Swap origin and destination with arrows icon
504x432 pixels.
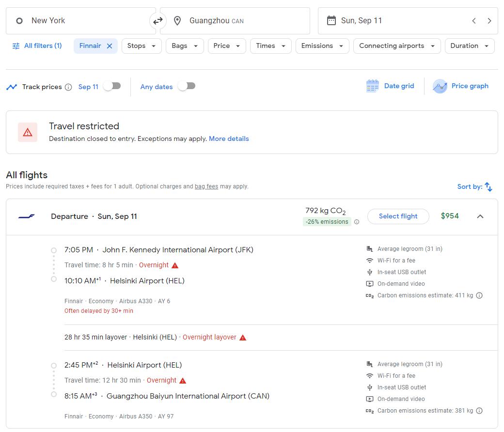pos(158,21)
